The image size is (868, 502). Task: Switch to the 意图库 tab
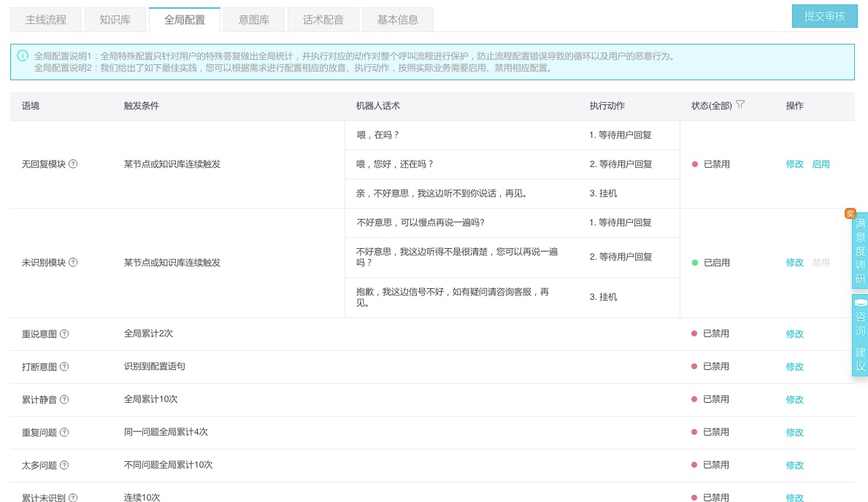[x=253, y=20]
